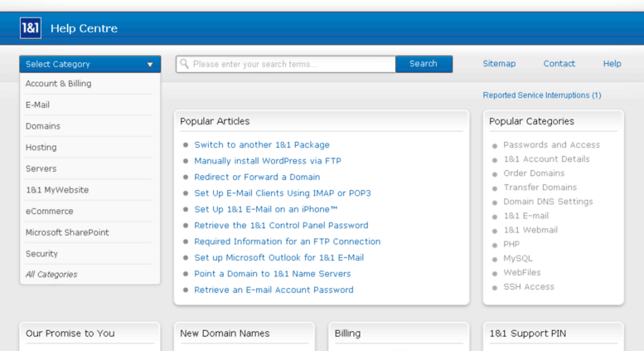View Reported Service Interruptions (1)
Viewport: 644px width, 351px height.
click(x=542, y=95)
